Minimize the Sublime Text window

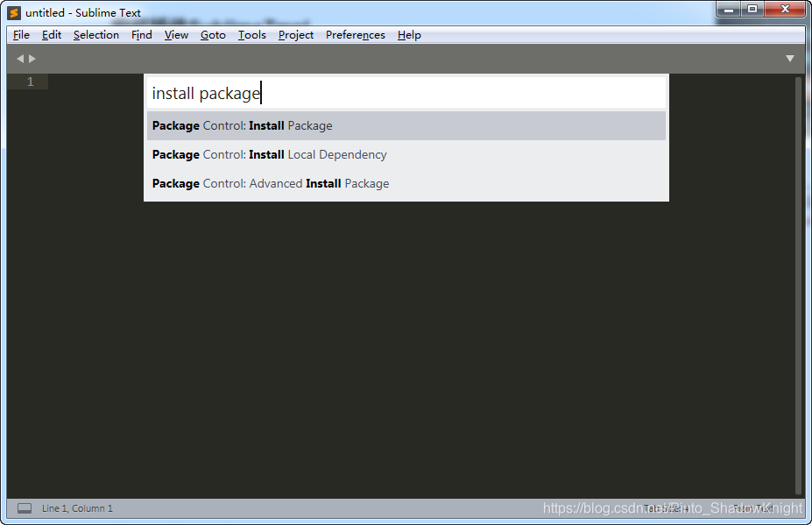tap(728, 10)
